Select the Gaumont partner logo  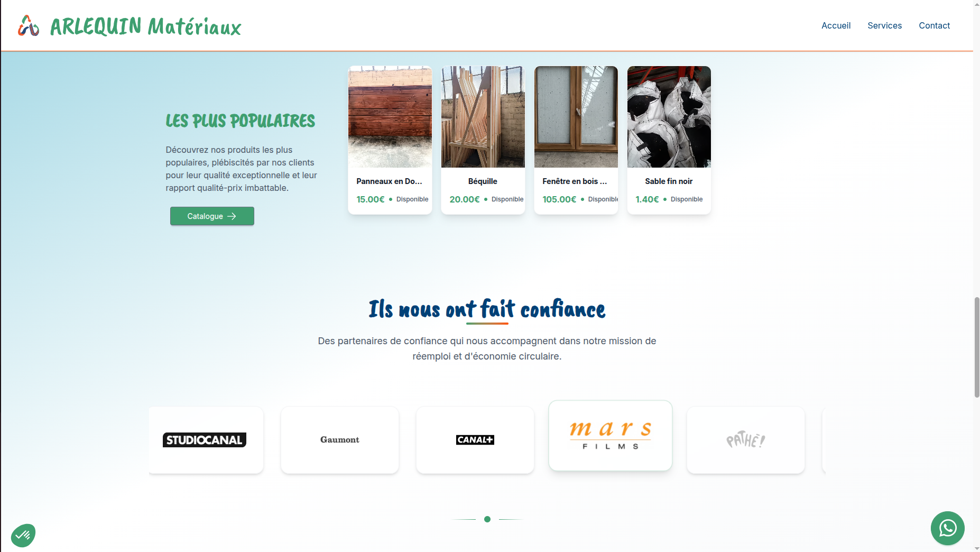coord(340,440)
